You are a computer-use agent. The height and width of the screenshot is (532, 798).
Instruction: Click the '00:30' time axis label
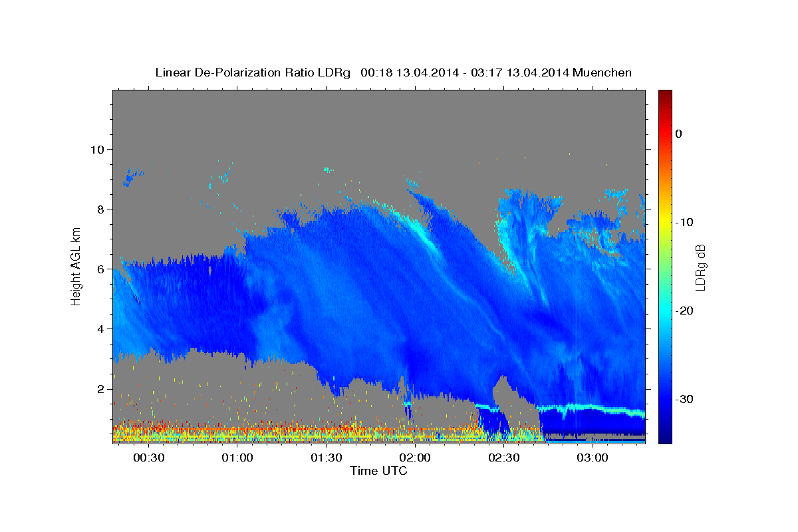pyautogui.click(x=148, y=458)
